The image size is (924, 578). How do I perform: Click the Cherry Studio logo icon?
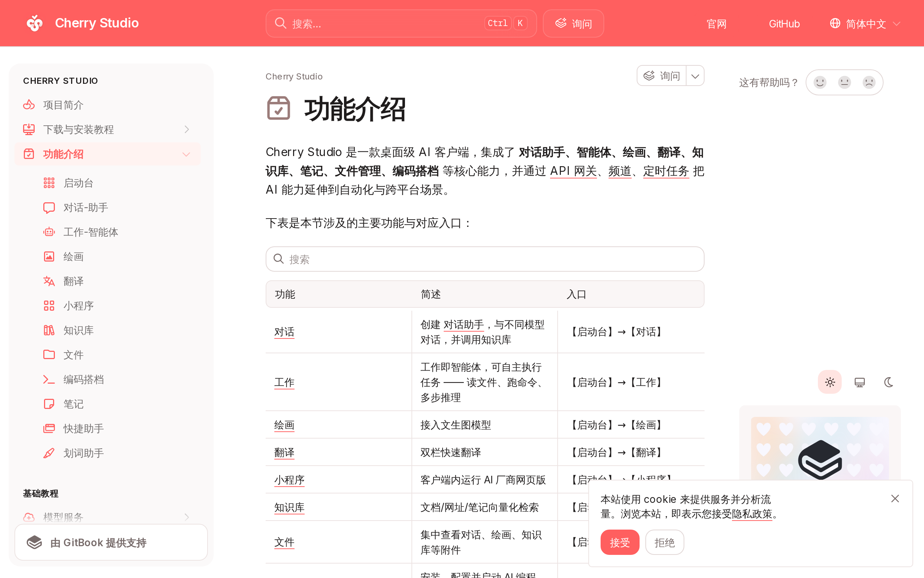[x=35, y=23]
